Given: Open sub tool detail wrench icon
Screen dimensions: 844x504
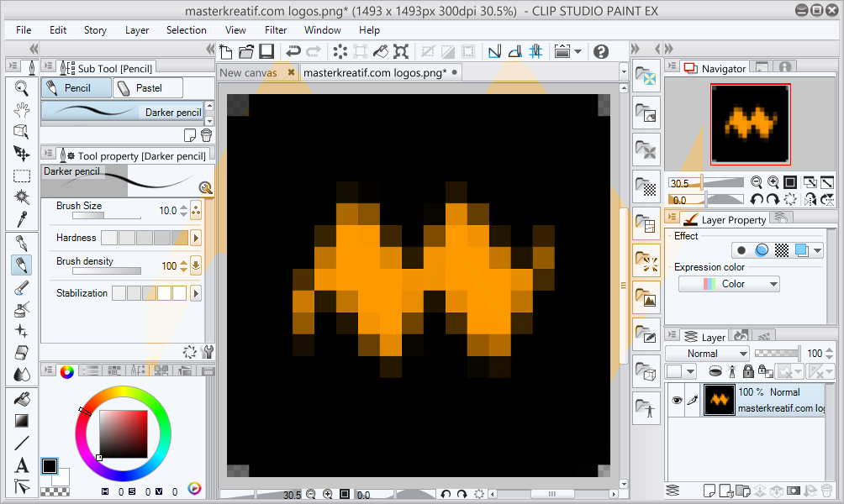Looking at the screenshot, I should coord(207,352).
